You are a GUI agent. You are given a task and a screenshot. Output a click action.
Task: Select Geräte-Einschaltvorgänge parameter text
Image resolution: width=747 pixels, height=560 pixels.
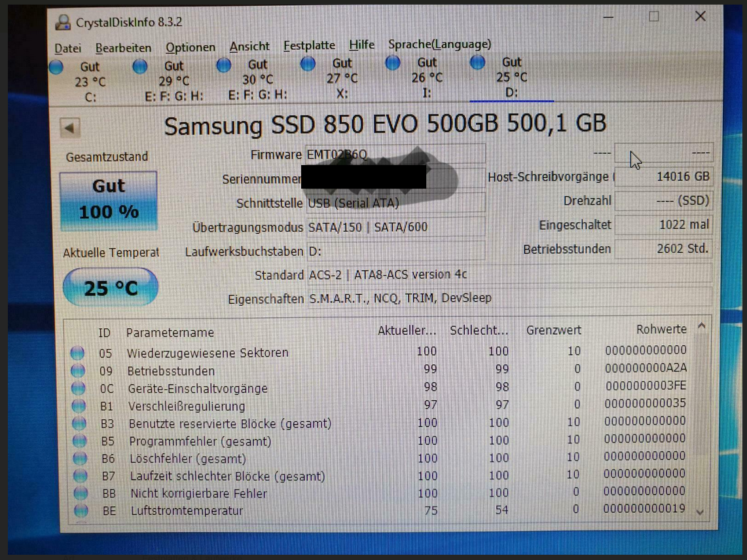click(198, 388)
